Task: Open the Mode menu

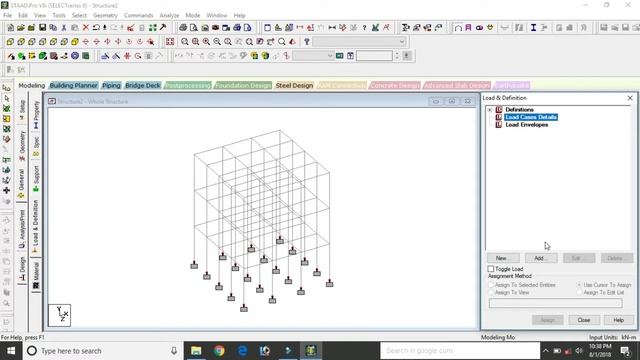Action: click(193, 15)
